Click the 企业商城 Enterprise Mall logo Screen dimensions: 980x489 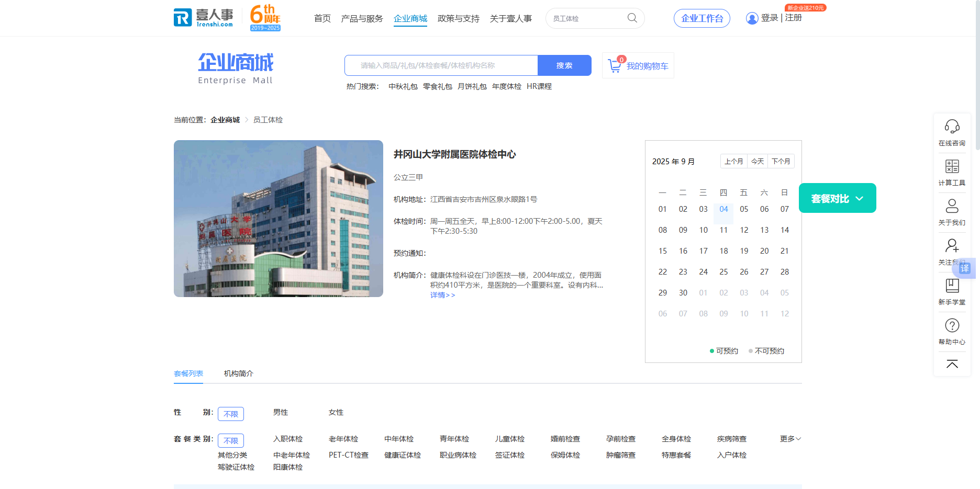click(x=236, y=68)
